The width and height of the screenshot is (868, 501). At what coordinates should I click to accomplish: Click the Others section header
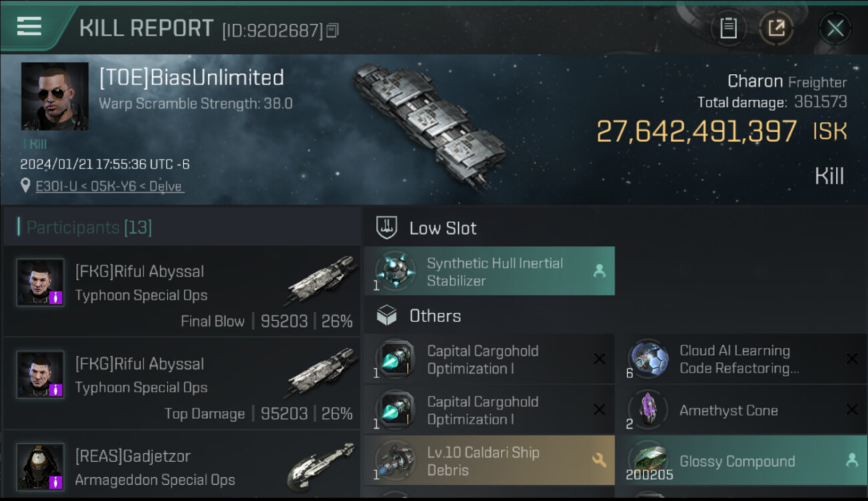435,316
